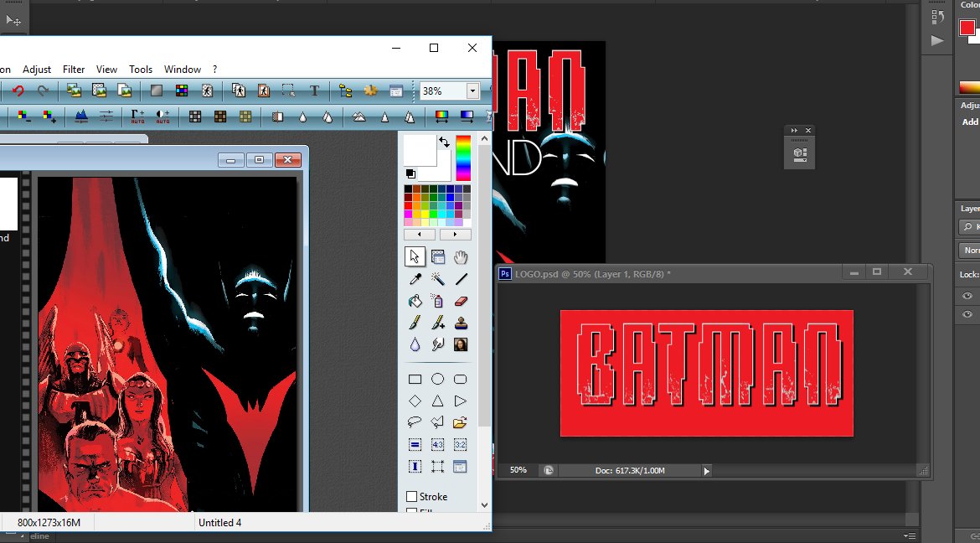The height and width of the screenshot is (543, 980).
Task: Pick the white foreground color swatch
Action: [420, 150]
